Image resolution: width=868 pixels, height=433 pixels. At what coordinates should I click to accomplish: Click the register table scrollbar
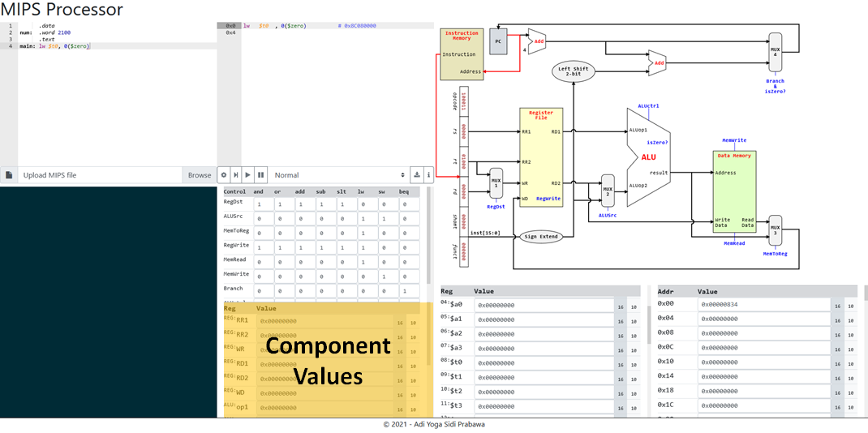(x=650, y=324)
